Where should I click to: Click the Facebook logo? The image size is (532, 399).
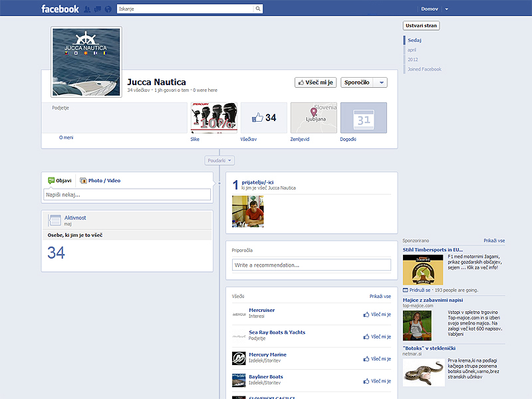pyautogui.click(x=60, y=9)
